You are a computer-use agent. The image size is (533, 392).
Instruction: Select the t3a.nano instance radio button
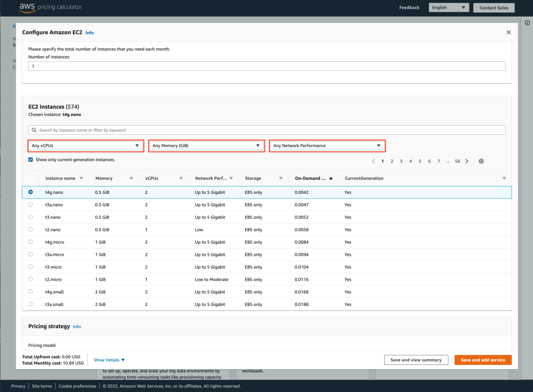[30, 204]
